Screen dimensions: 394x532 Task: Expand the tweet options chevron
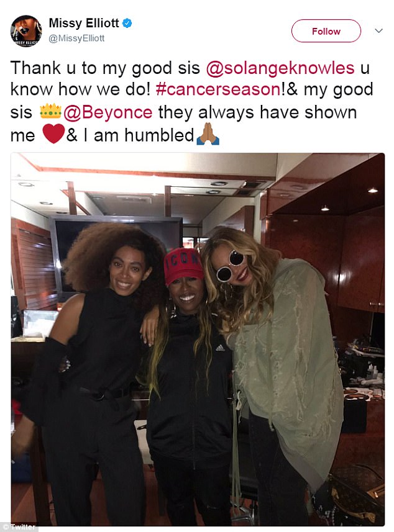(x=378, y=31)
